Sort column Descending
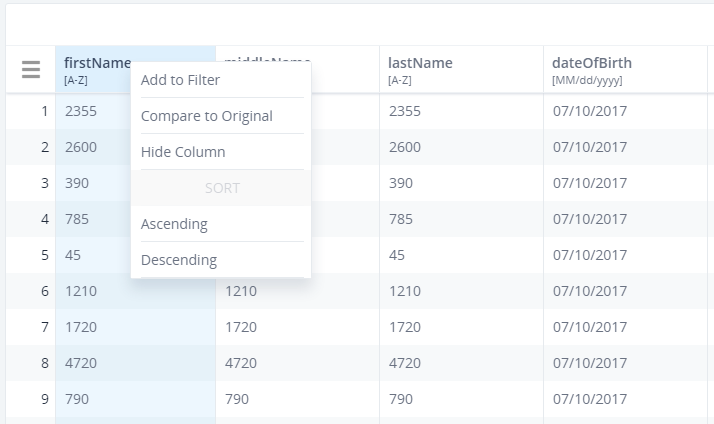Viewport: 714px width, 424px height. (x=178, y=260)
